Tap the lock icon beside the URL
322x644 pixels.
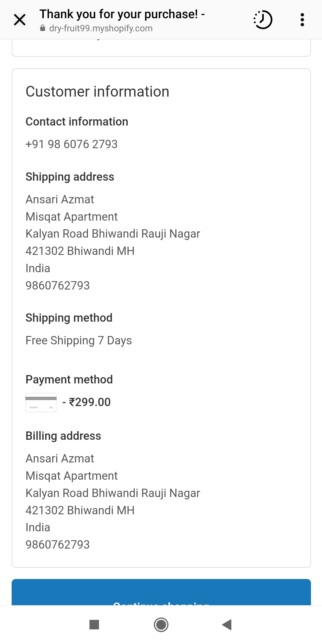pos(43,28)
